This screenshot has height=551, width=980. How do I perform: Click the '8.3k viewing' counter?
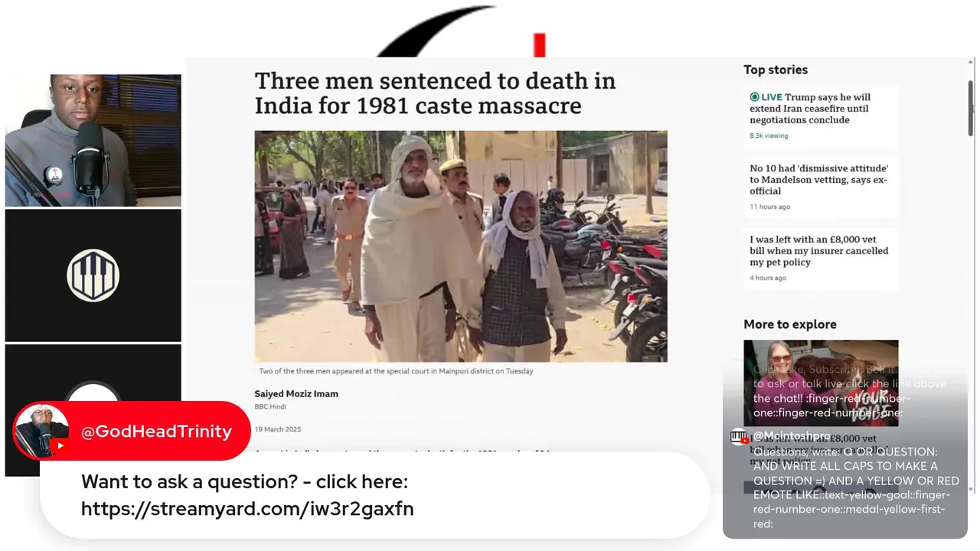pos(769,135)
